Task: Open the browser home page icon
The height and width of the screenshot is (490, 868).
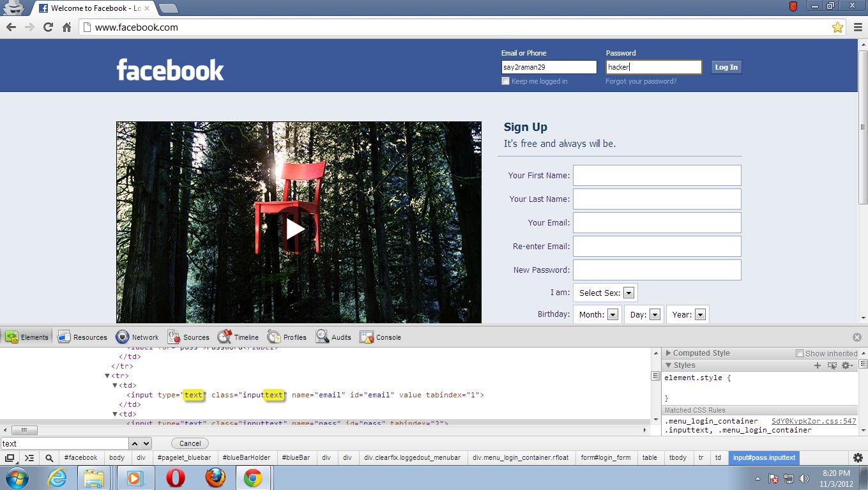Action: [x=66, y=27]
